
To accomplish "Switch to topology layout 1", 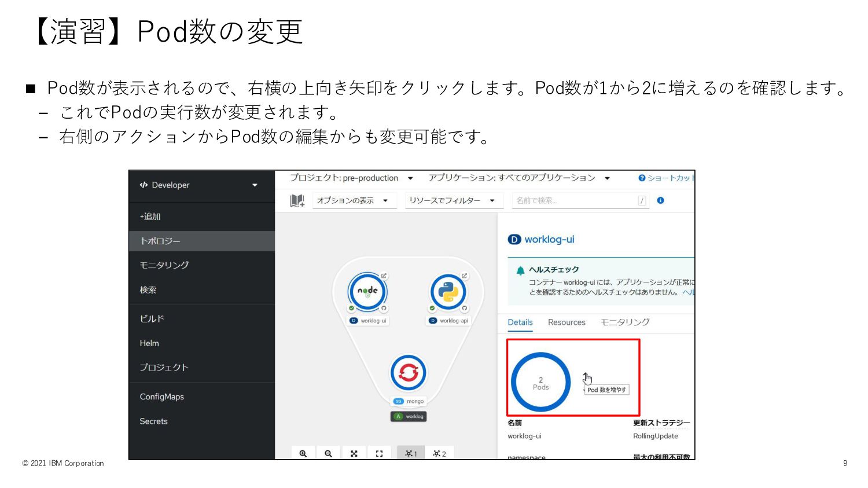I will click(411, 454).
